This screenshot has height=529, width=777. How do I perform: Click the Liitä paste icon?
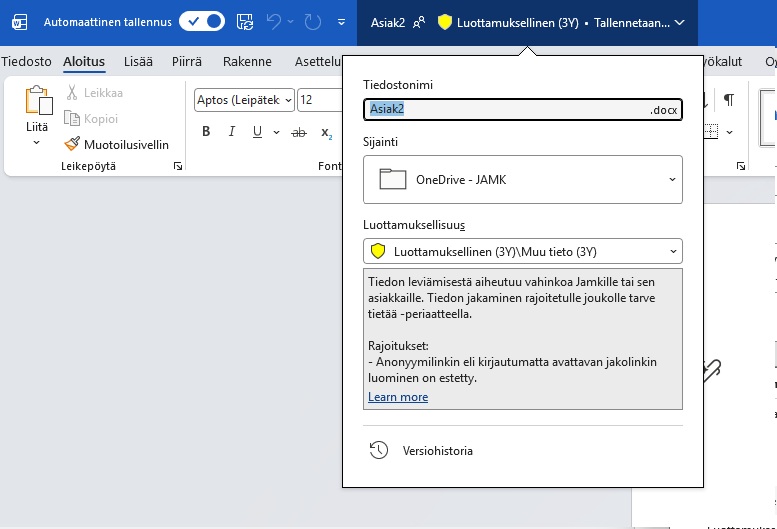(38, 103)
